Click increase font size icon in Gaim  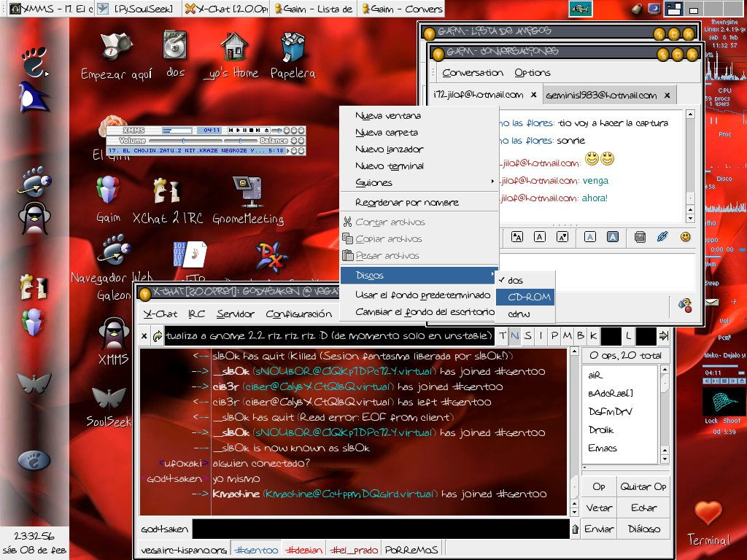coord(517,237)
